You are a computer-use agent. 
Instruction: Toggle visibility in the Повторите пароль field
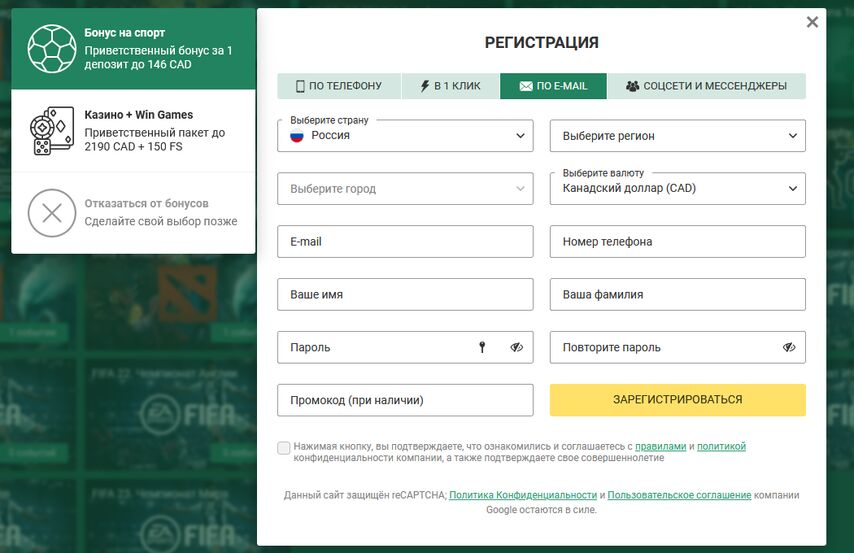point(789,347)
